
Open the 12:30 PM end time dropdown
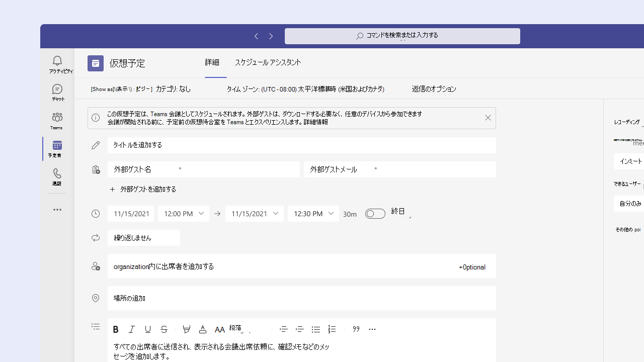313,214
